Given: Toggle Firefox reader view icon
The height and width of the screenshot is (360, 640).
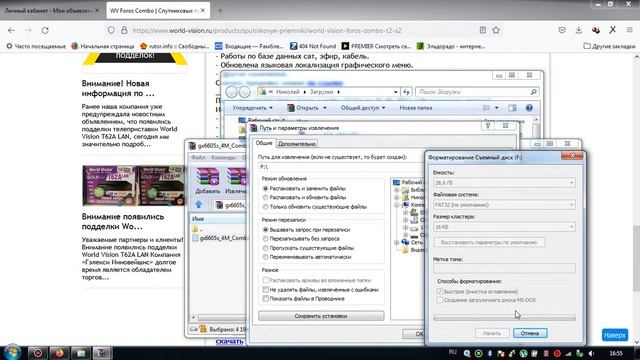Looking at the screenshot, I should pos(483,30).
